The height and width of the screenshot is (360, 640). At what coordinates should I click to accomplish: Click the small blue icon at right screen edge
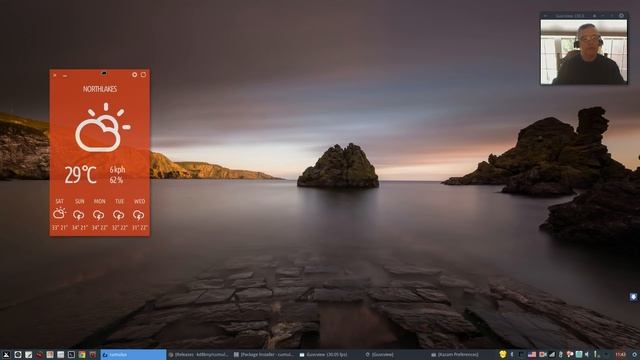point(633,297)
